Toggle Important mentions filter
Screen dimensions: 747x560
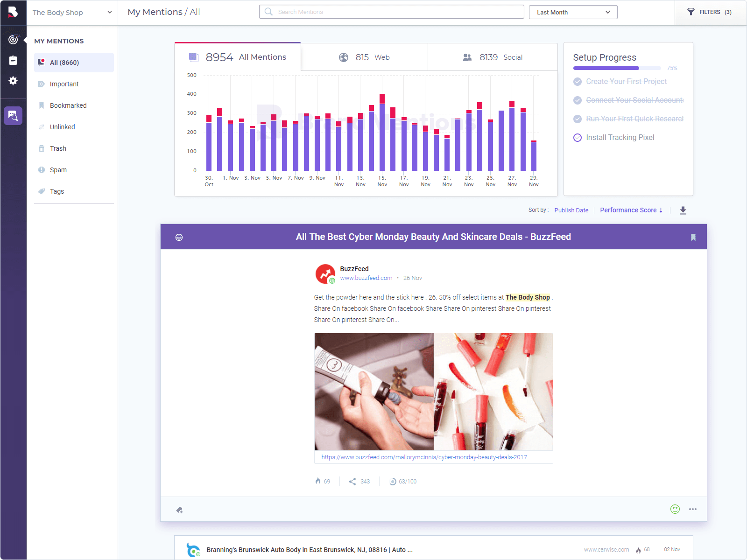click(64, 84)
